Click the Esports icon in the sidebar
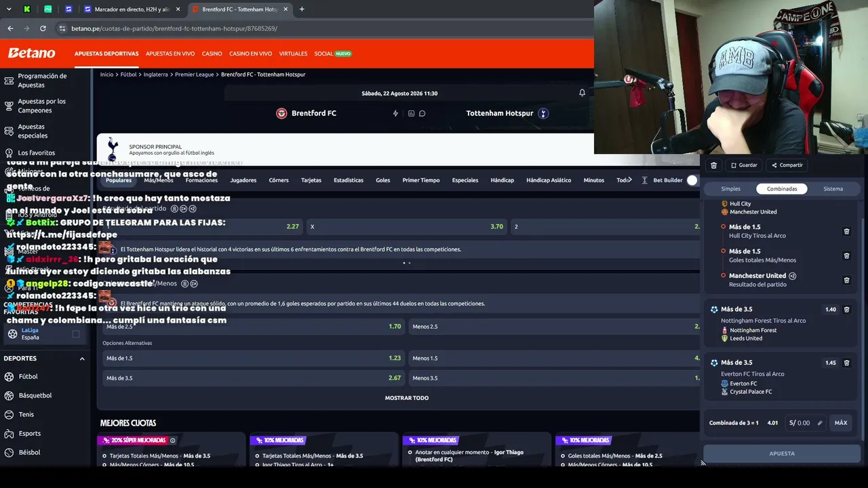The width and height of the screenshot is (868, 488). (9, 434)
